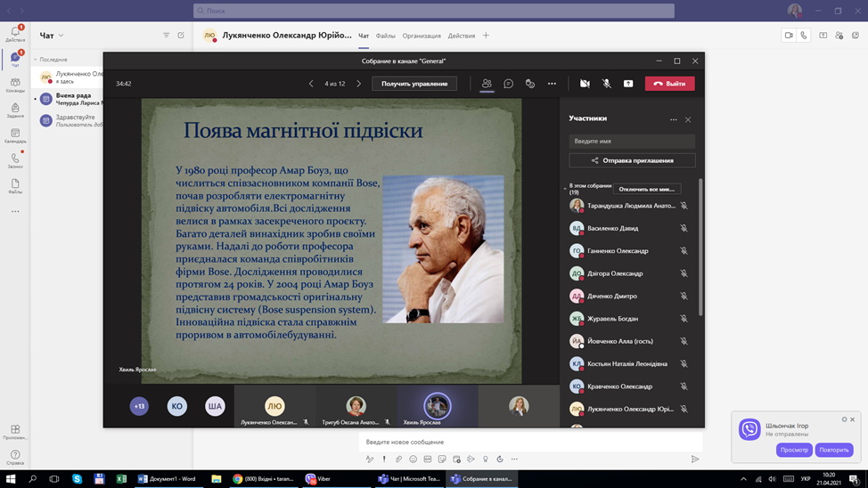Switch to the Организация tab
The width and height of the screenshot is (868, 488).
click(422, 36)
